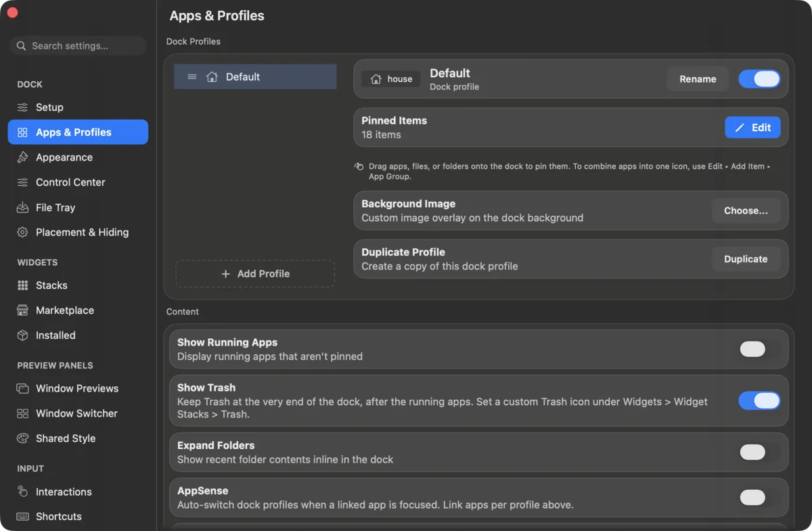812x531 pixels.
Task: Open Installed widgets section
Action: (78, 336)
